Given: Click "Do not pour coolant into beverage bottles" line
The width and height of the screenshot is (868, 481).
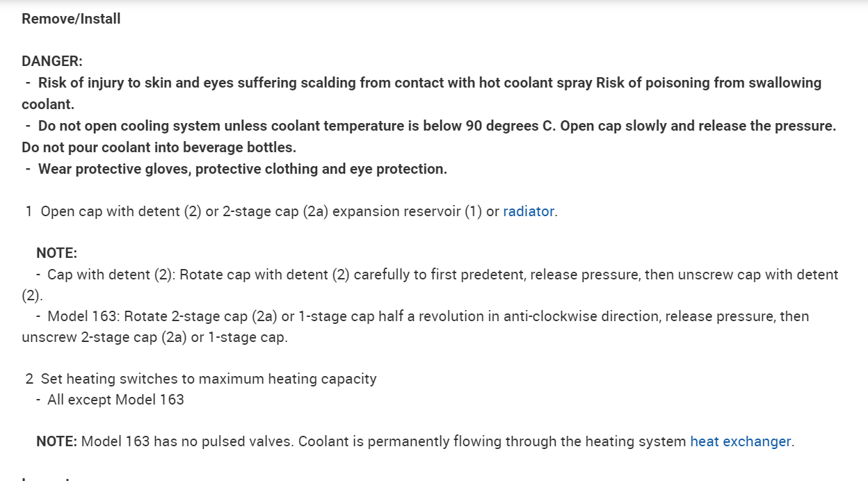Looking at the screenshot, I should 159,147.
